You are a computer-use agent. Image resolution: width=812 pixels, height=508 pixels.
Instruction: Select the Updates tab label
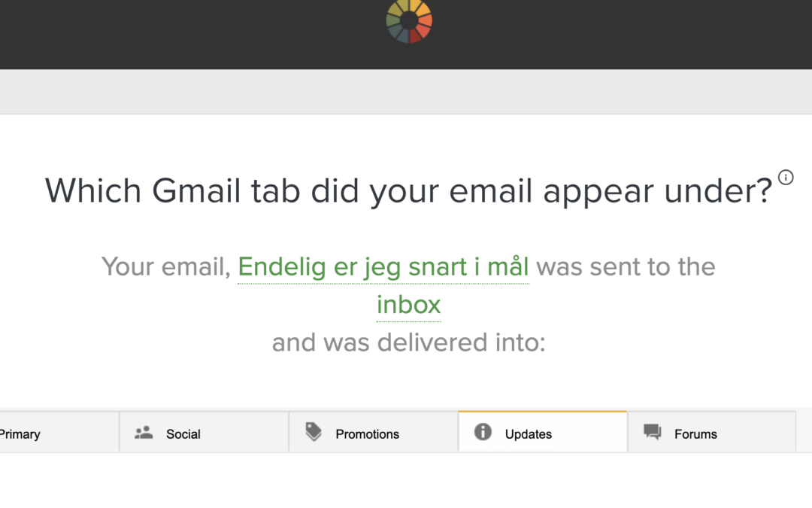pos(528,434)
